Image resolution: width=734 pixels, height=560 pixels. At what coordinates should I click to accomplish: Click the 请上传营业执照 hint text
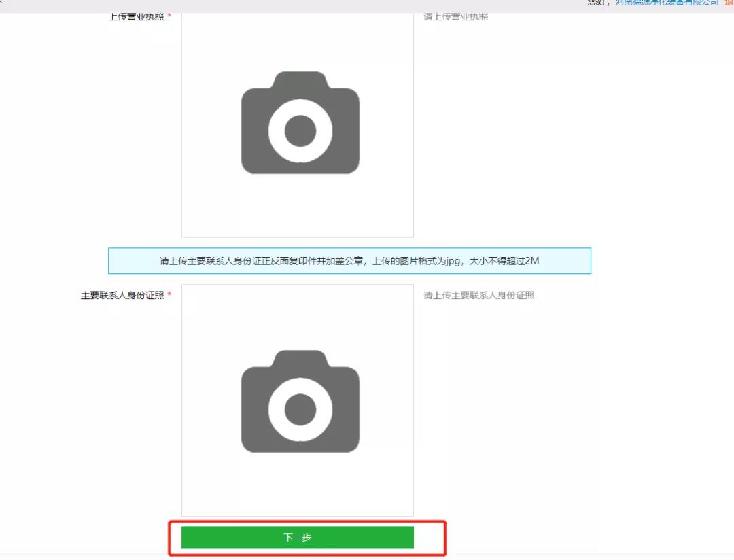click(x=456, y=16)
